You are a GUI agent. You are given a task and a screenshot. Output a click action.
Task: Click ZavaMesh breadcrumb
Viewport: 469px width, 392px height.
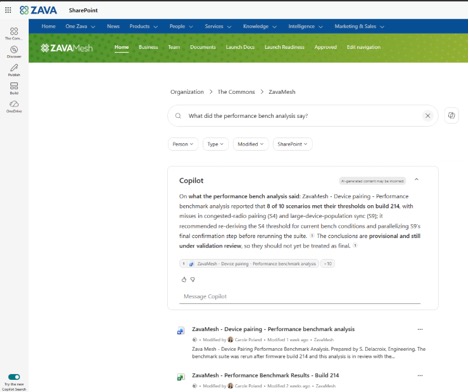pos(282,92)
